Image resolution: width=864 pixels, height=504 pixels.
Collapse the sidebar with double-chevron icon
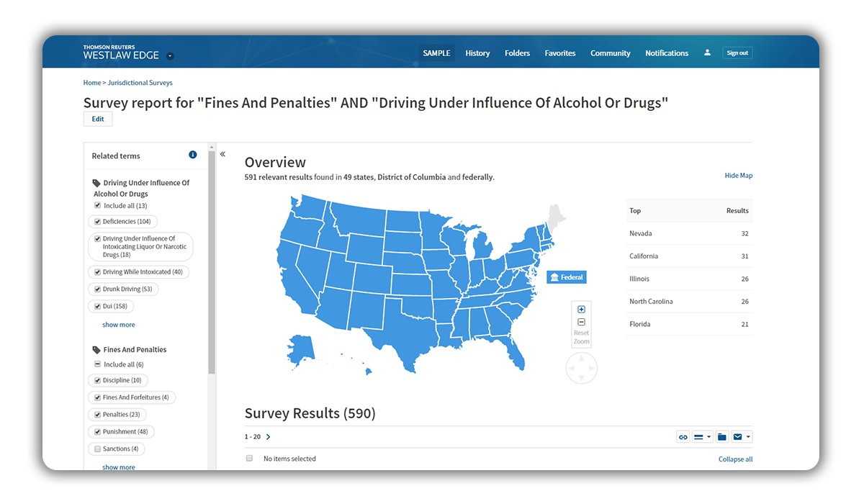tap(222, 154)
